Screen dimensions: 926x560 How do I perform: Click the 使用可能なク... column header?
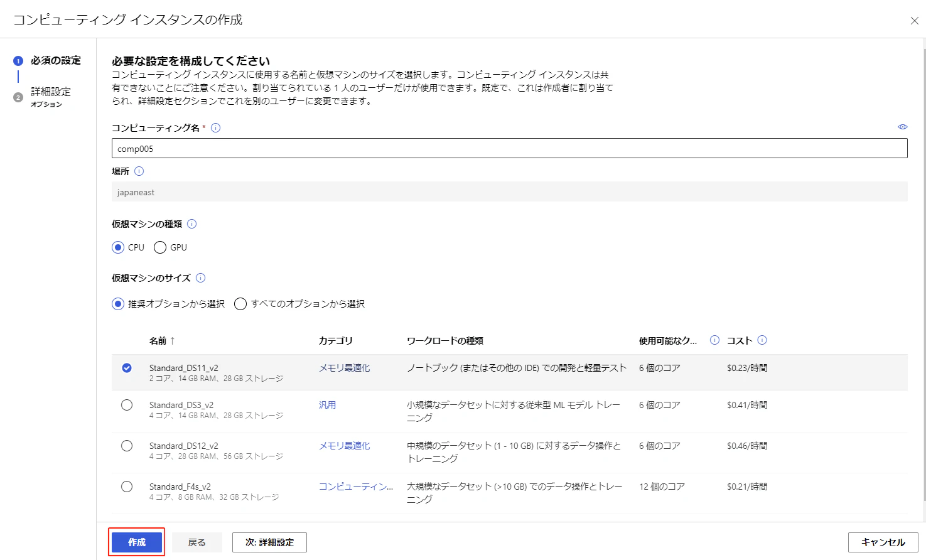click(668, 340)
